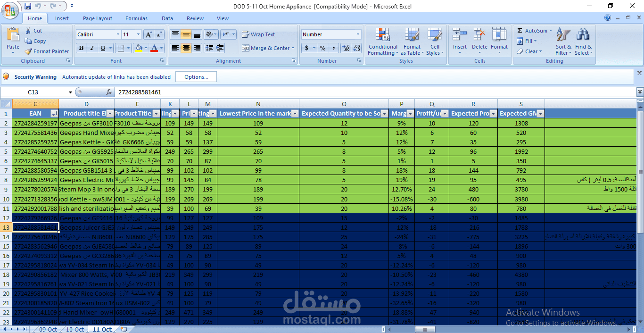Open the 09 Oct sheet tab
644x333 pixels.
click(46, 329)
